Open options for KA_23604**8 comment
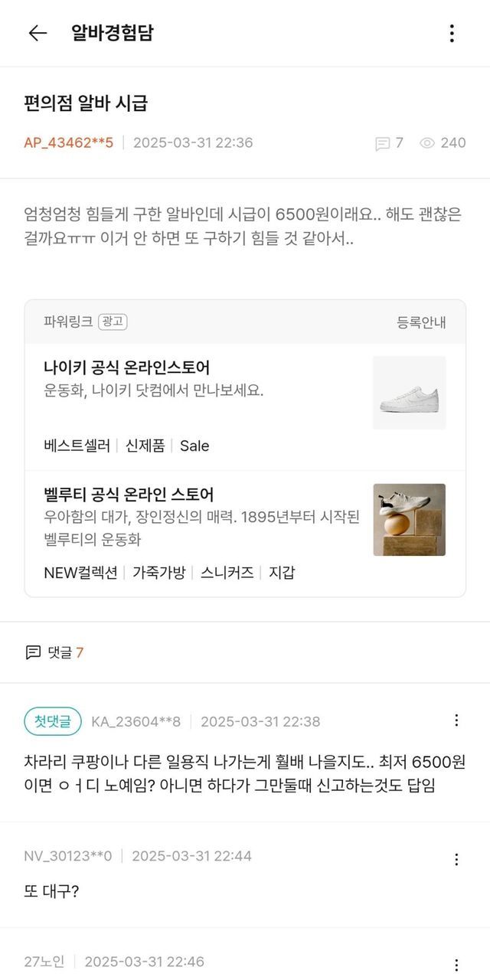 pyautogui.click(x=456, y=720)
